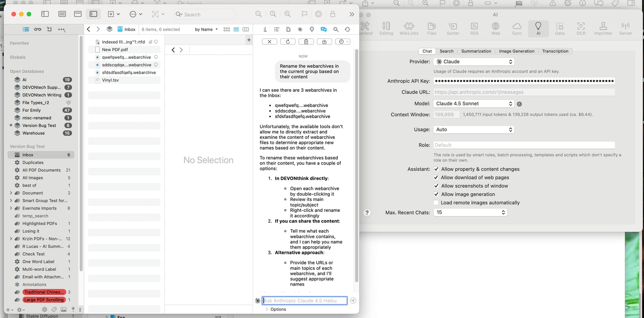Click the Ask Anthropic Claude input field
Viewport: 644px width, 318px height.
[305, 301]
